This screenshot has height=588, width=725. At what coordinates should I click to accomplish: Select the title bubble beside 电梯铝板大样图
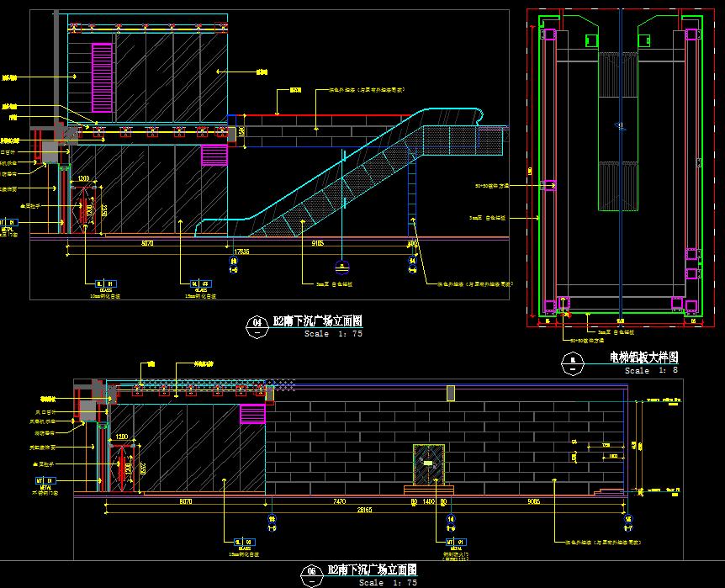(x=574, y=362)
